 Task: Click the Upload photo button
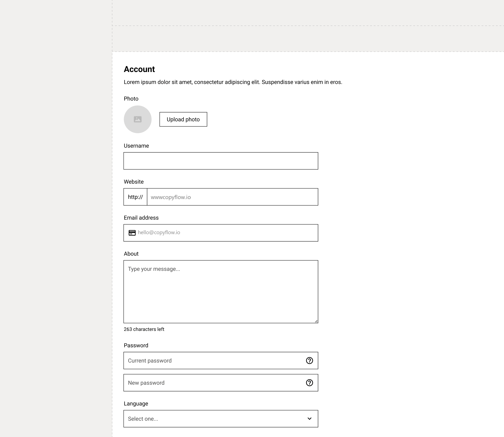click(183, 119)
